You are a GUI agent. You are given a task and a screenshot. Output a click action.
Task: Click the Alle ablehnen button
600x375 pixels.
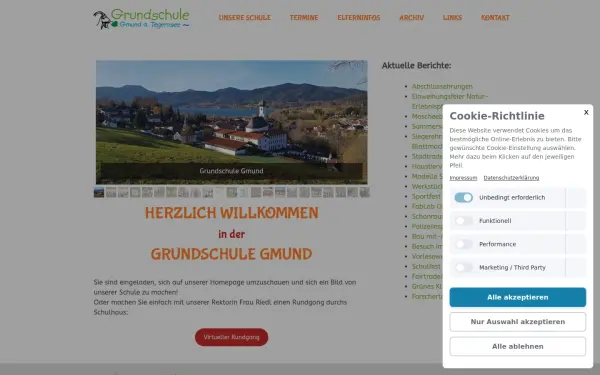point(518,346)
